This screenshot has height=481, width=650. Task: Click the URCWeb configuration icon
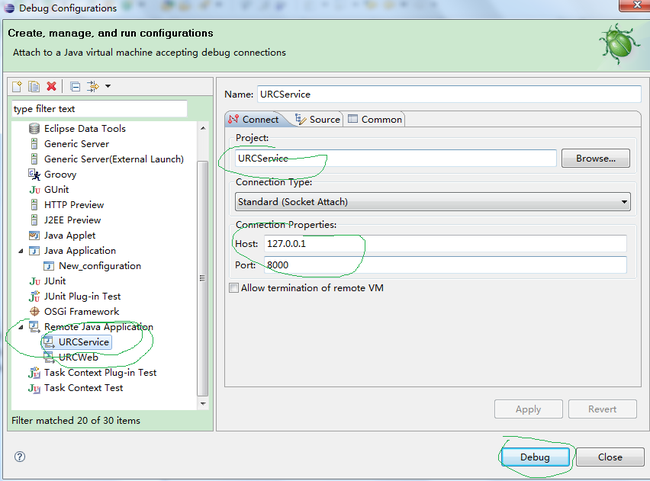click(x=49, y=357)
